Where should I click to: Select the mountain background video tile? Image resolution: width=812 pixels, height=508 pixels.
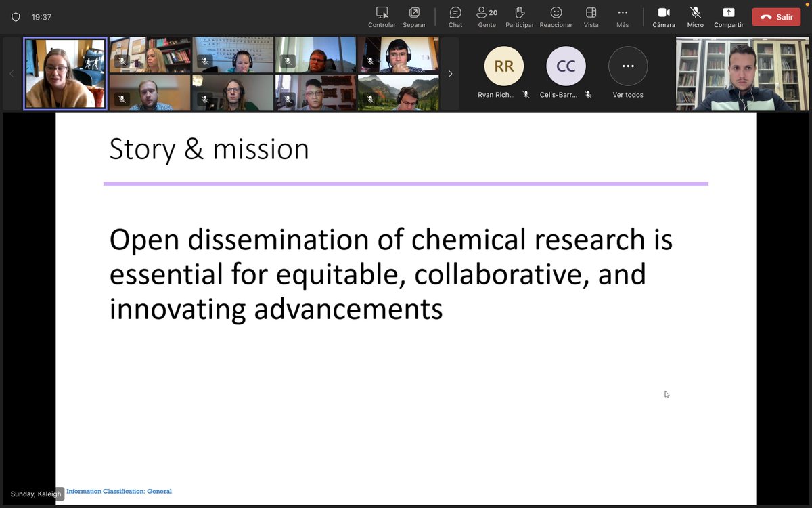(398, 93)
